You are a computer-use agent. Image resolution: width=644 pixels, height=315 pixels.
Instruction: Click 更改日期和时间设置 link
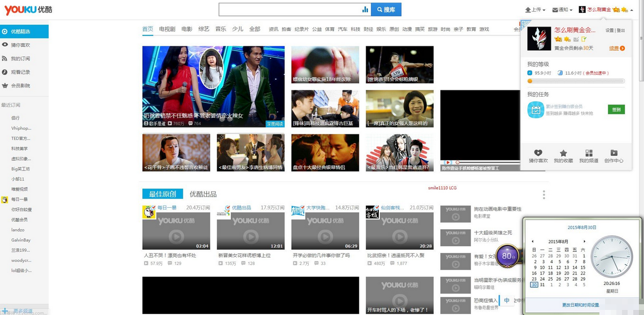click(x=581, y=305)
